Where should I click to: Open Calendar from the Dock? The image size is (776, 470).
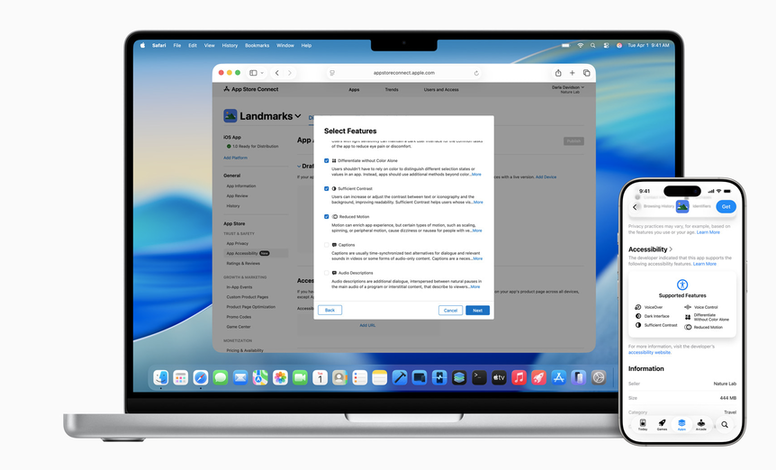[320, 378]
